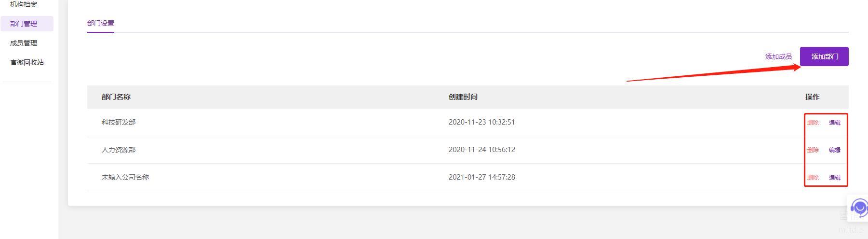Screen dimensions: 868x239
Task: Open the customer service headset icon
Action: 858,208
